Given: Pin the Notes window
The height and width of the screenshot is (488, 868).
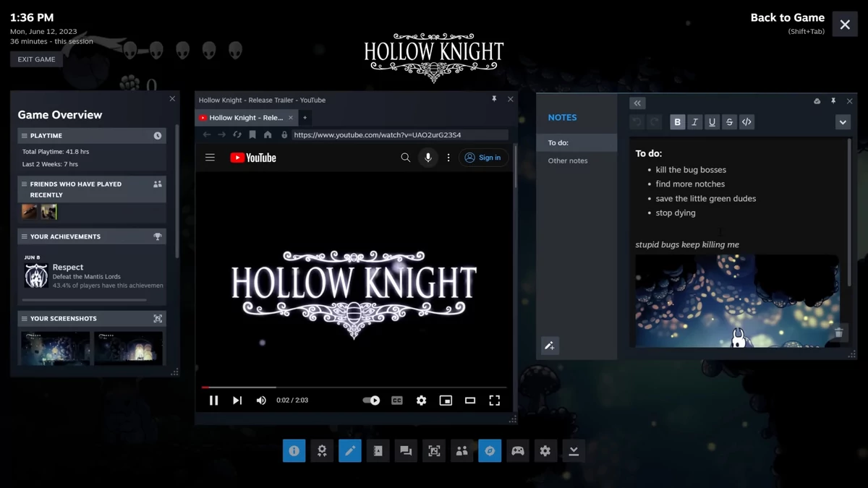Looking at the screenshot, I should (x=833, y=101).
